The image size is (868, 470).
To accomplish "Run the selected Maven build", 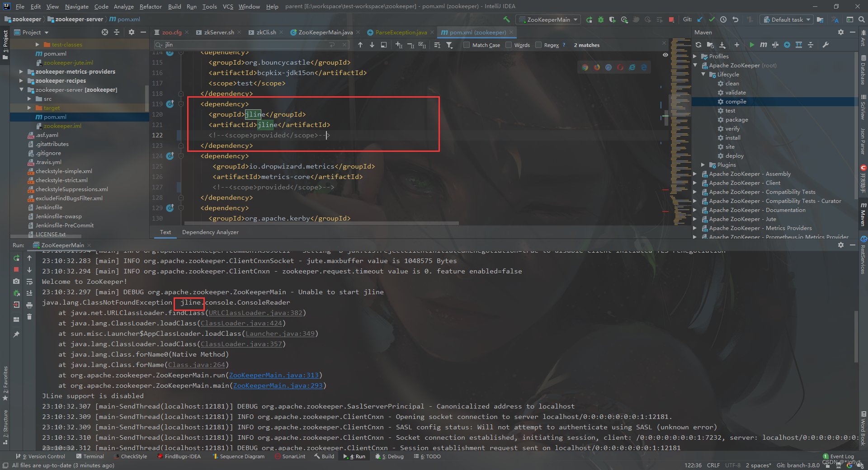I will pos(752,45).
